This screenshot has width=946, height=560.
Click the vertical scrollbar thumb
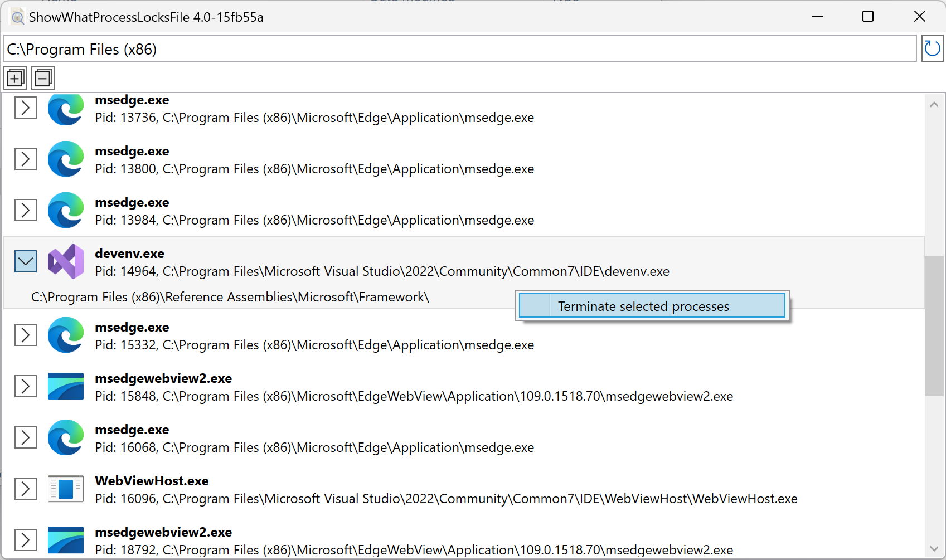point(934,326)
